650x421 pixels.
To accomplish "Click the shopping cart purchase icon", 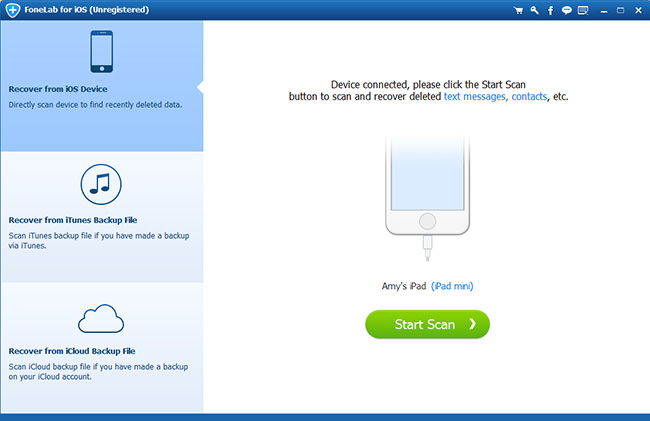I will point(518,10).
